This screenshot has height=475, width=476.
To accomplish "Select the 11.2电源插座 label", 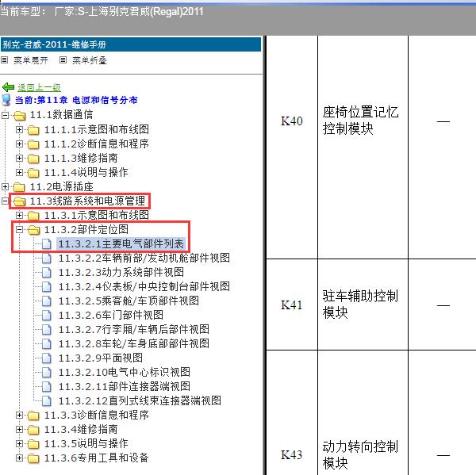I will (x=61, y=186).
